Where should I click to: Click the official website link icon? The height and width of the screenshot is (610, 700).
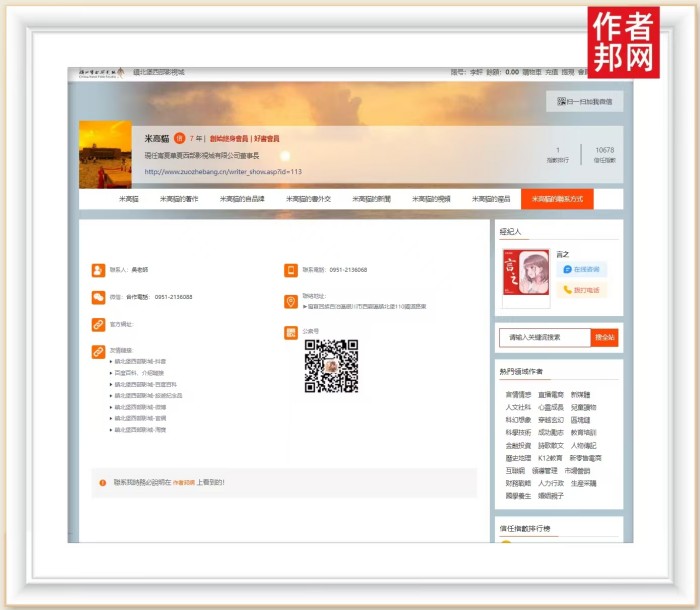pyautogui.click(x=98, y=324)
